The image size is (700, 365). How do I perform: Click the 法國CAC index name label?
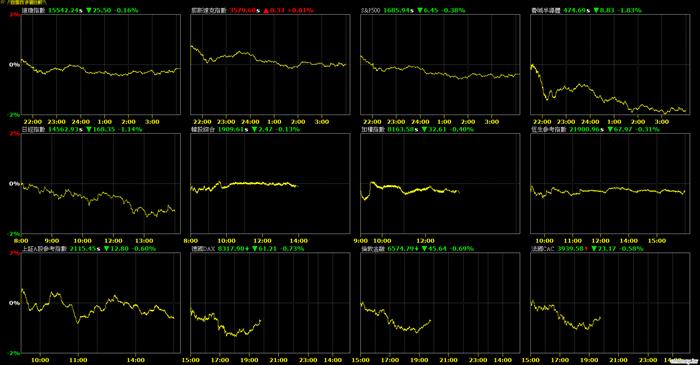click(x=543, y=249)
